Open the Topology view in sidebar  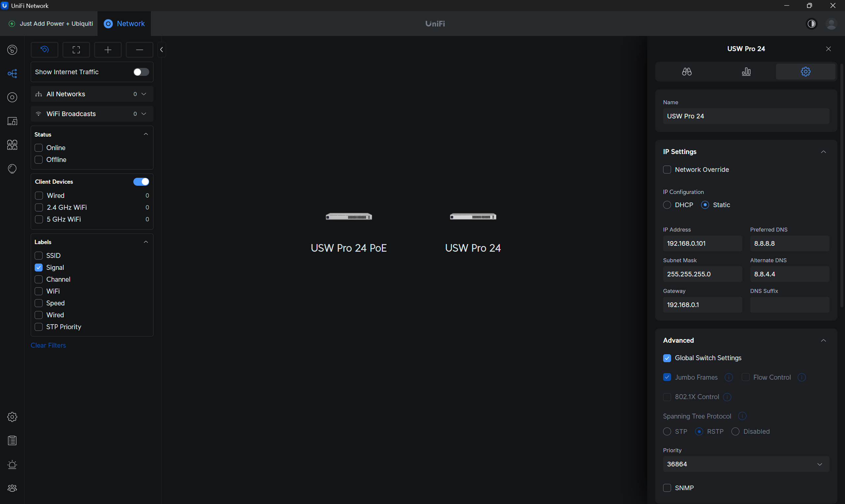point(12,74)
